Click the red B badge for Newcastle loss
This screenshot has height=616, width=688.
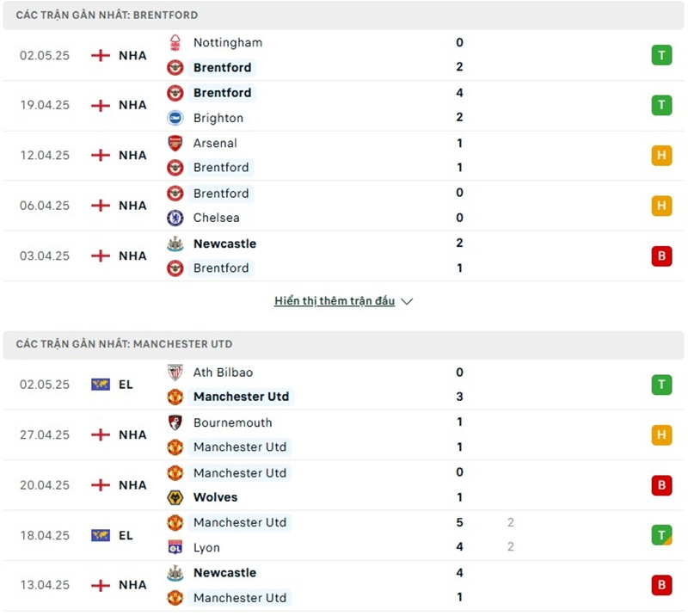click(661, 256)
